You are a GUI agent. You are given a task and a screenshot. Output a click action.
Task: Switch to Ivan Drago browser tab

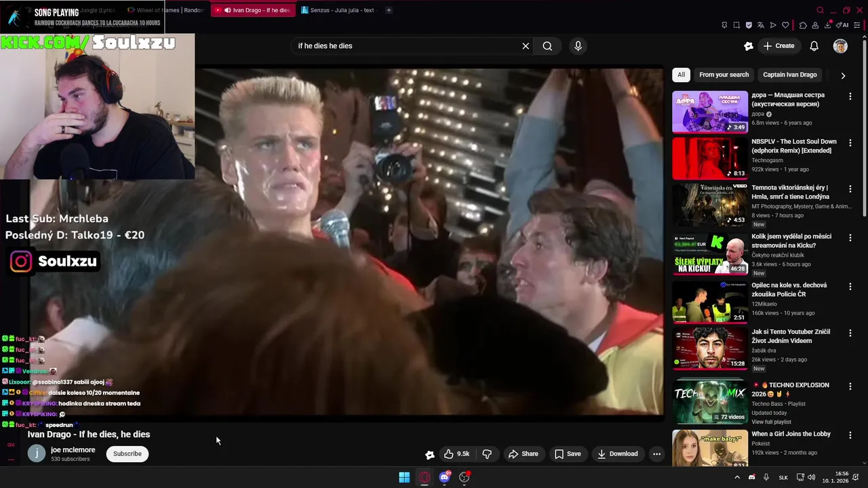click(x=252, y=10)
